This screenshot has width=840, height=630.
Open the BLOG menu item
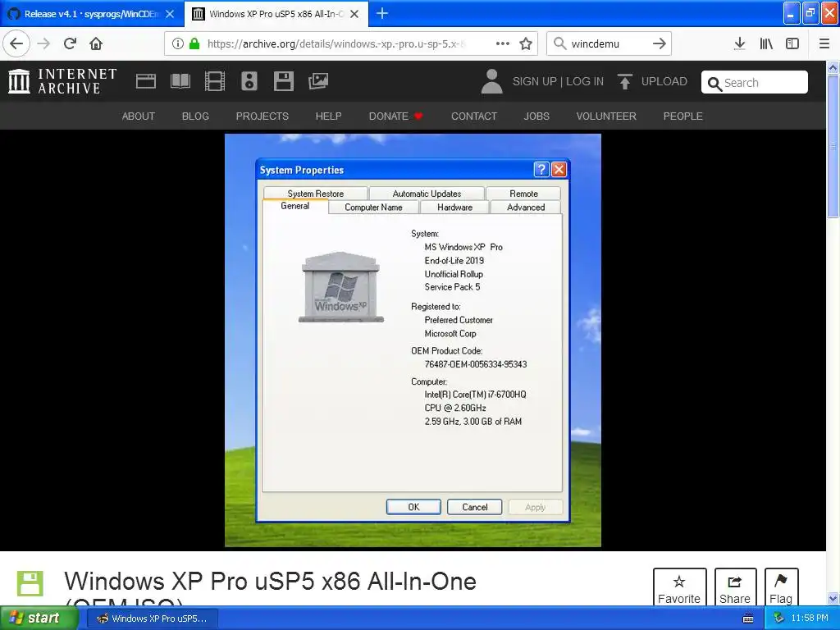click(195, 116)
